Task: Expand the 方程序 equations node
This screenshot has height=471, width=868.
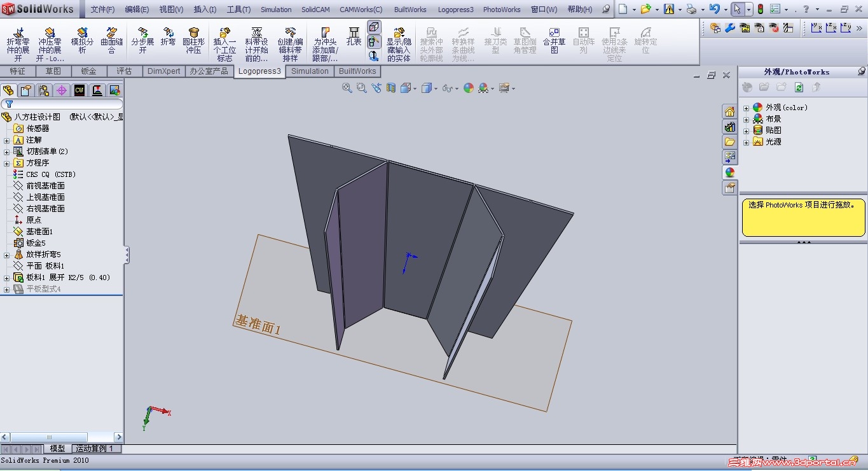Action: click(x=7, y=163)
